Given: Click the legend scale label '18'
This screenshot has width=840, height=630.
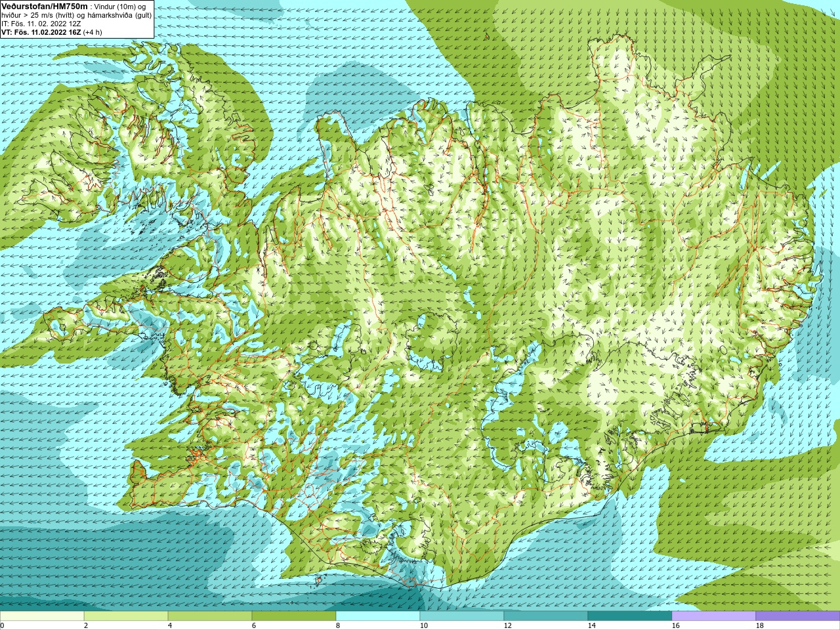Looking at the screenshot, I should click(x=760, y=625).
